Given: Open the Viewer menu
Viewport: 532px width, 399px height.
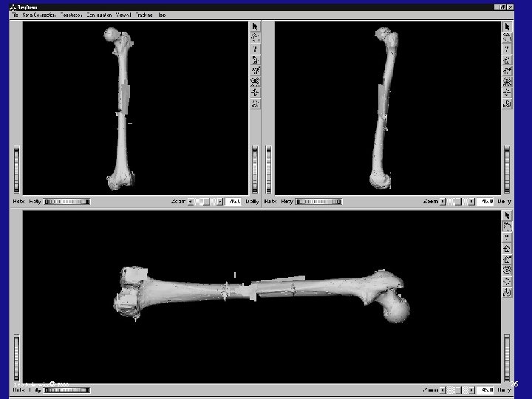Looking at the screenshot, I should click(x=123, y=15).
